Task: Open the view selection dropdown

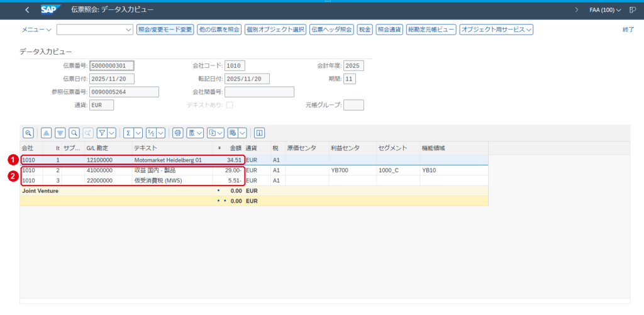Action: pos(195,133)
